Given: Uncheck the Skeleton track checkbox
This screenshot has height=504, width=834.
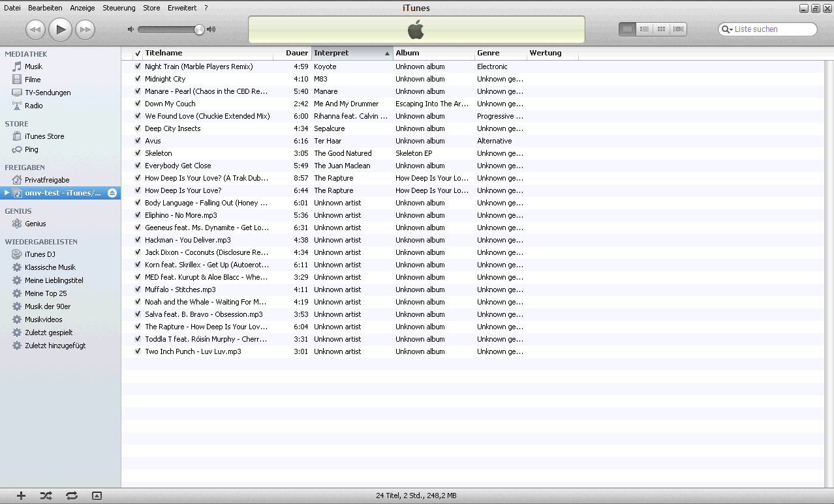Looking at the screenshot, I should 138,153.
